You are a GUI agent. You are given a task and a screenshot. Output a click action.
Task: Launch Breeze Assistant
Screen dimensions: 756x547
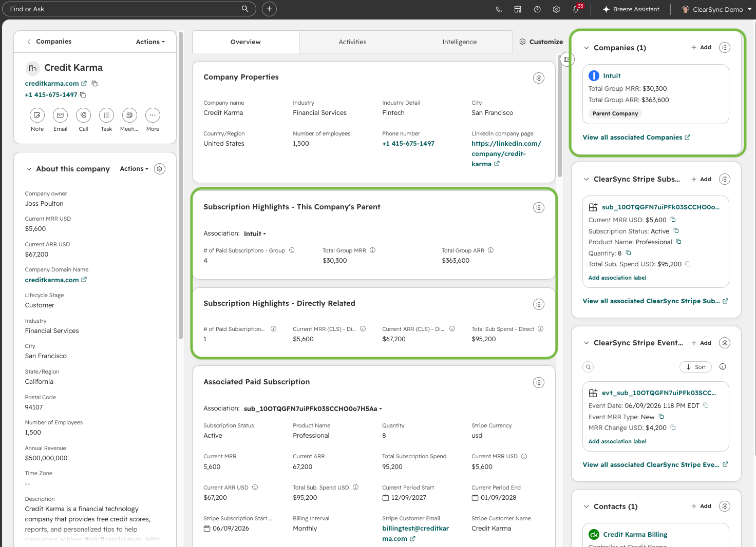631,9
